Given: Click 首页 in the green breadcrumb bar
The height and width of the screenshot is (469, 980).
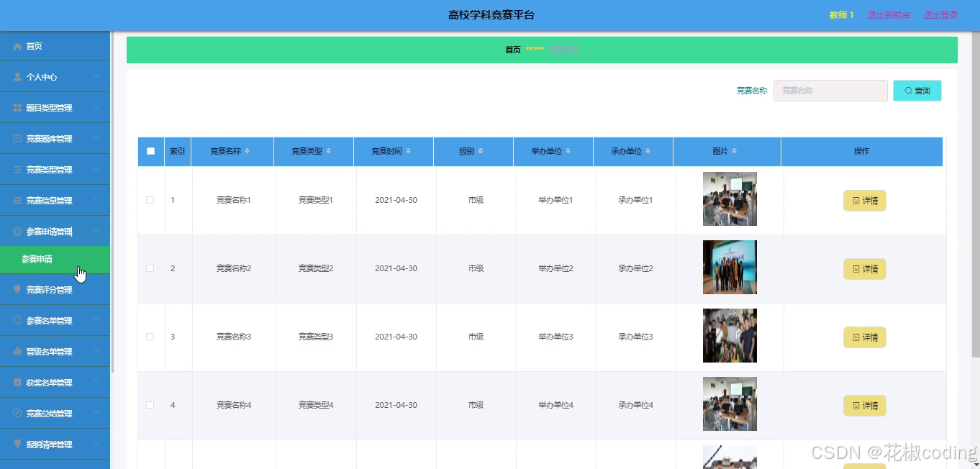Looking at the screenshot, I should pyautogui.click(x=513, y=50).
